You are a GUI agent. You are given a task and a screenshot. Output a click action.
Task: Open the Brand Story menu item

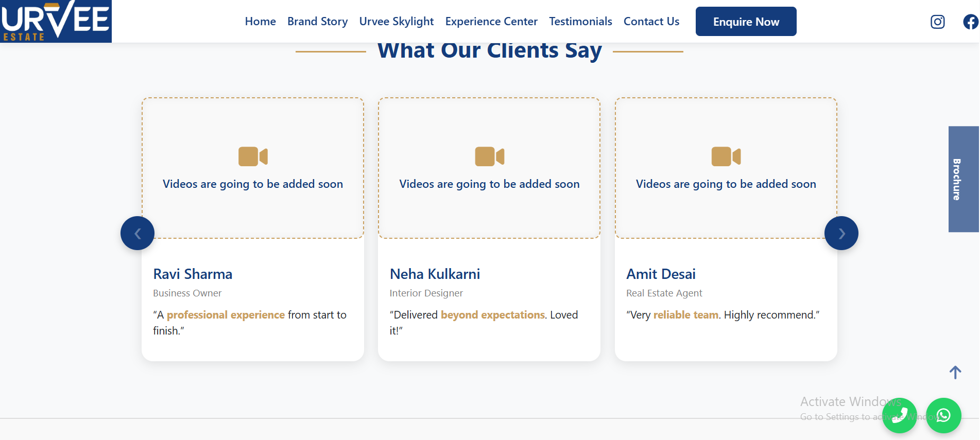coord(317,22)
